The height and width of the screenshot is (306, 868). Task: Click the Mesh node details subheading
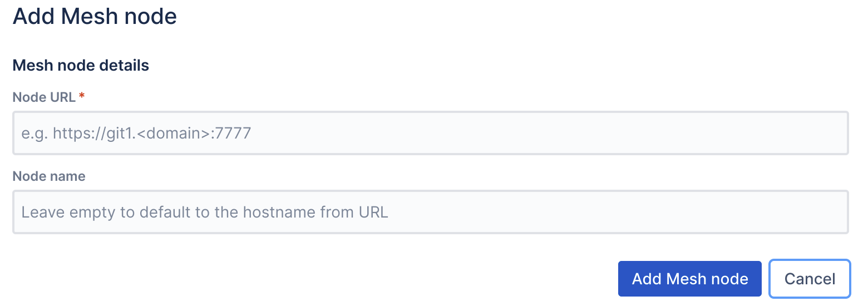coord(81,66)
